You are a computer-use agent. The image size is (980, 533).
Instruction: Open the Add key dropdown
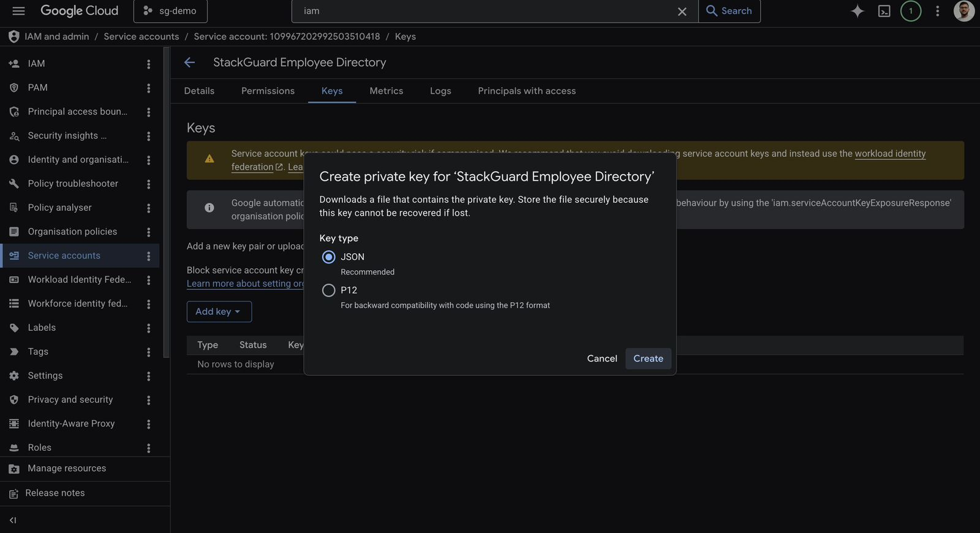pyautogui.click(x=219, y=311)
